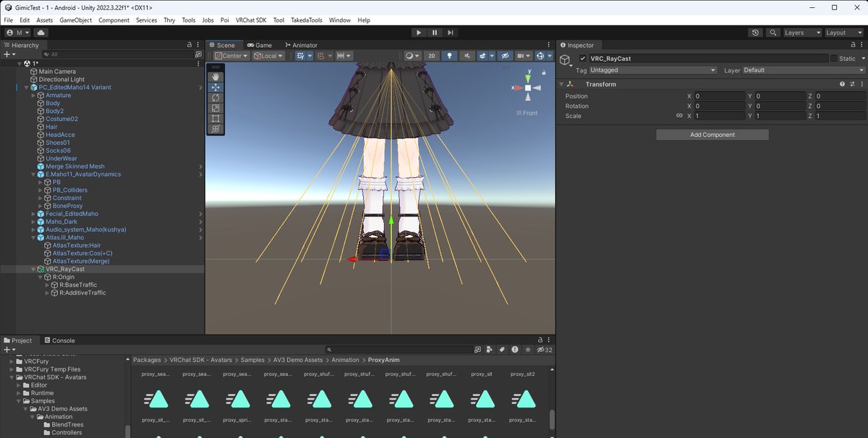868x438 pixels.
Task: Collapse the Transform component foldout
Action: click(x=562, y=84)
